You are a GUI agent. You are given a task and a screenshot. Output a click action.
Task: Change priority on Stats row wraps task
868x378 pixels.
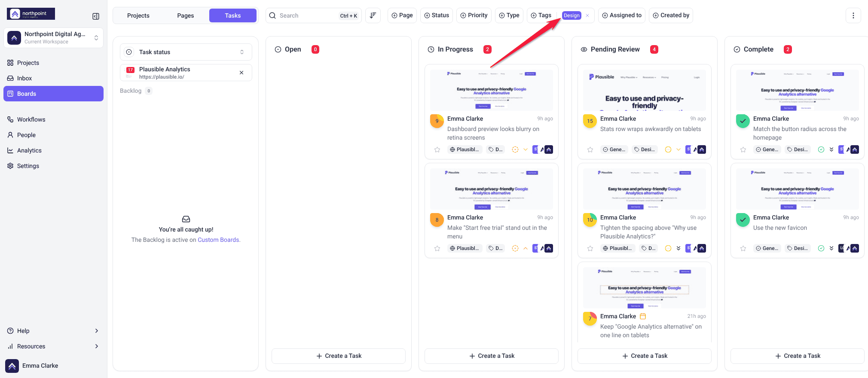pos(679,149)
